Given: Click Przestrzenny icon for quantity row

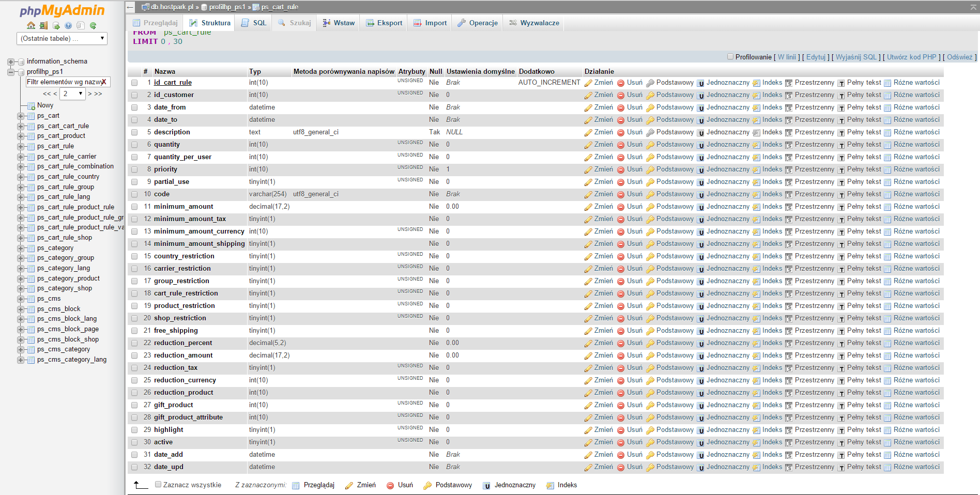Looking at the screenshot, I should (x=789, y=145).
